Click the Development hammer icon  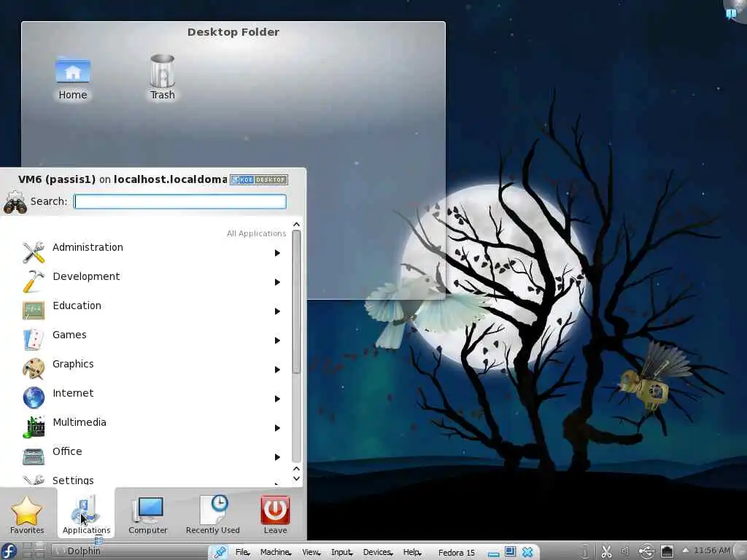[x=34, y=281]
